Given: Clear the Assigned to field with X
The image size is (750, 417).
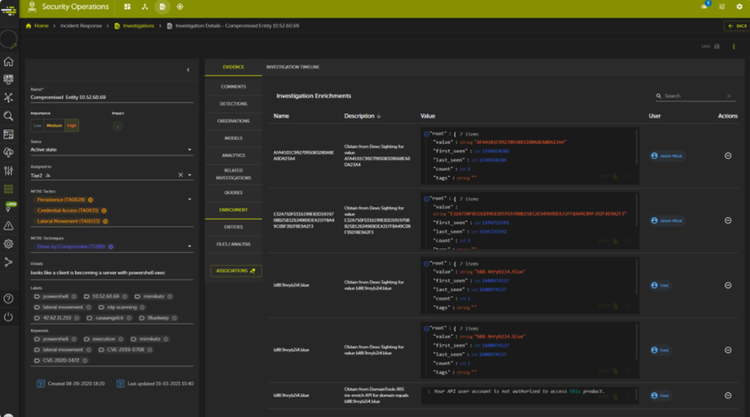Looking at the screenshot, I should point(180,175).
